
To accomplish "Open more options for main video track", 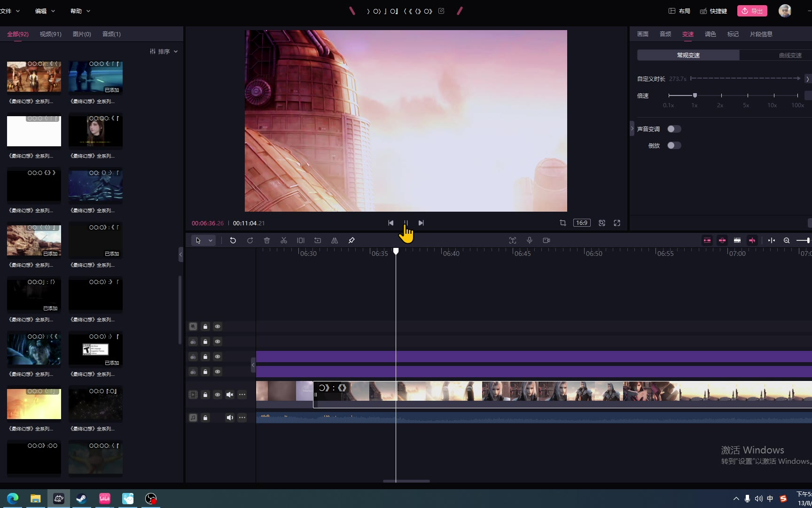I will (x=242, y=395).
